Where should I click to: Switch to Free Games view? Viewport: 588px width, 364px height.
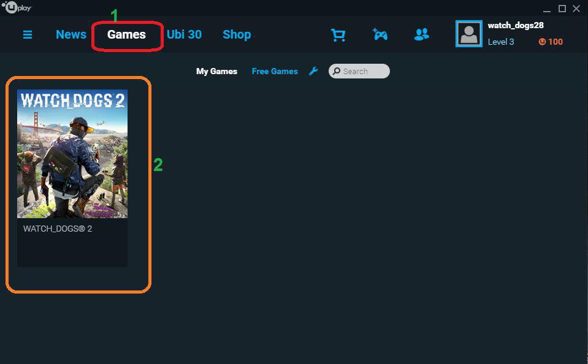click(x=275, y=71)
